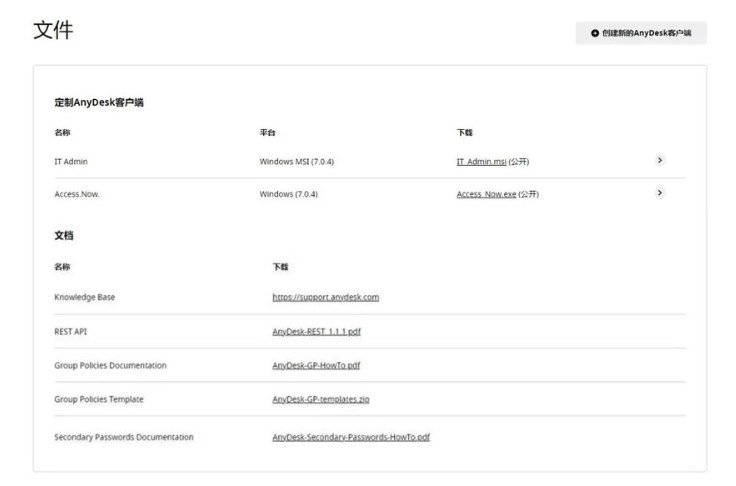
Task: Click the Windows (7.0.4) platform text
Action: pos(289,194)
